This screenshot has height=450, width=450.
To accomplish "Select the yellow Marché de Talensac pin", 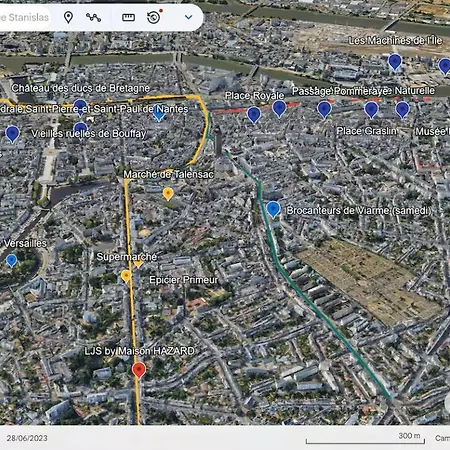I will point(168,194).
